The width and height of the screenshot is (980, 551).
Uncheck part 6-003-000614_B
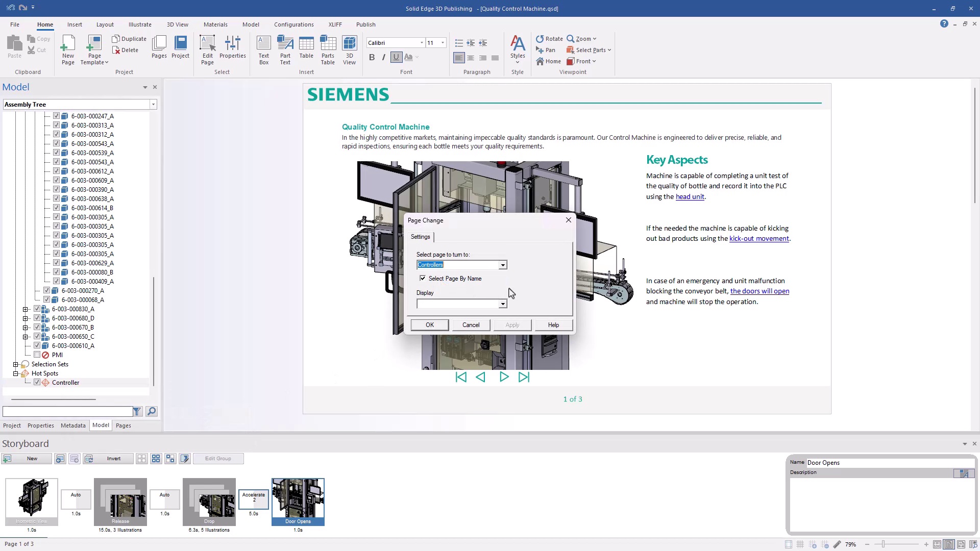[56, 208]
